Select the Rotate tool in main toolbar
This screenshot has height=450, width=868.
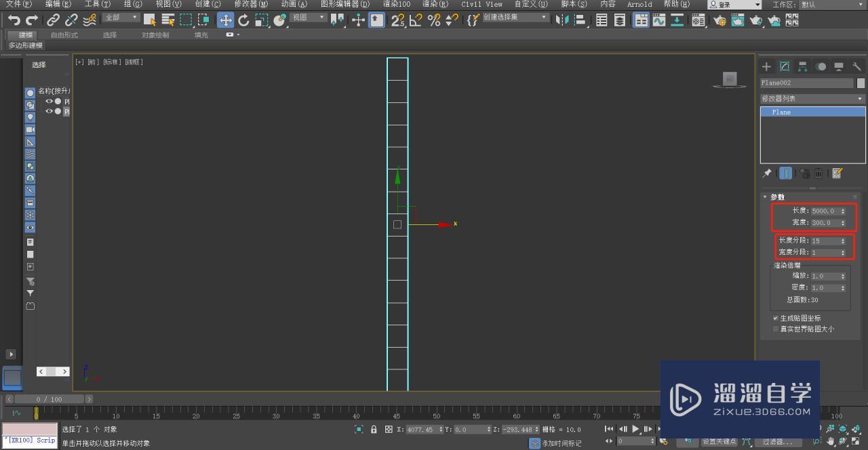[x=243, y=20]
